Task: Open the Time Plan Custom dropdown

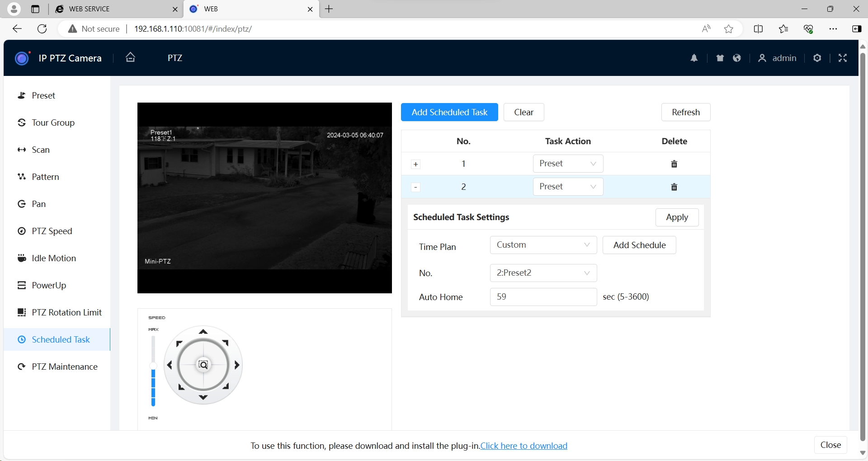Action: 543,245
